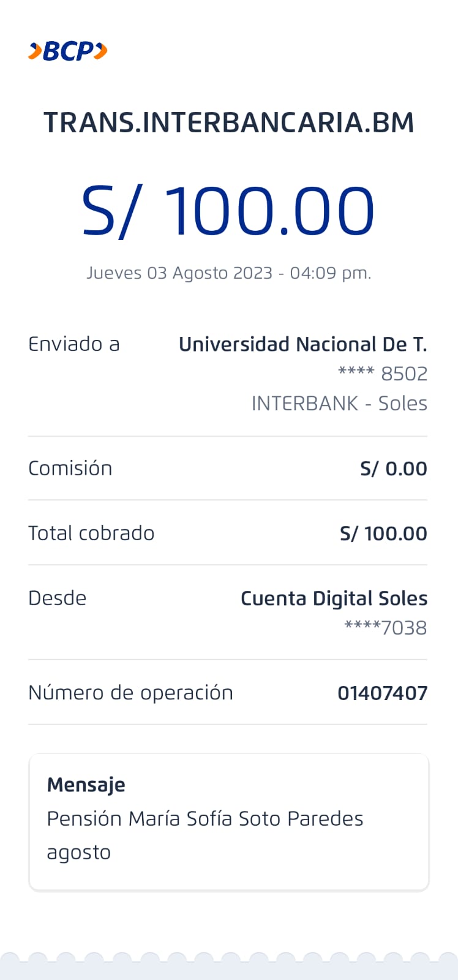Viewport: 458px width, 980px height.
Task: Select the Comisión label
Action: click(x=70, y=469)
